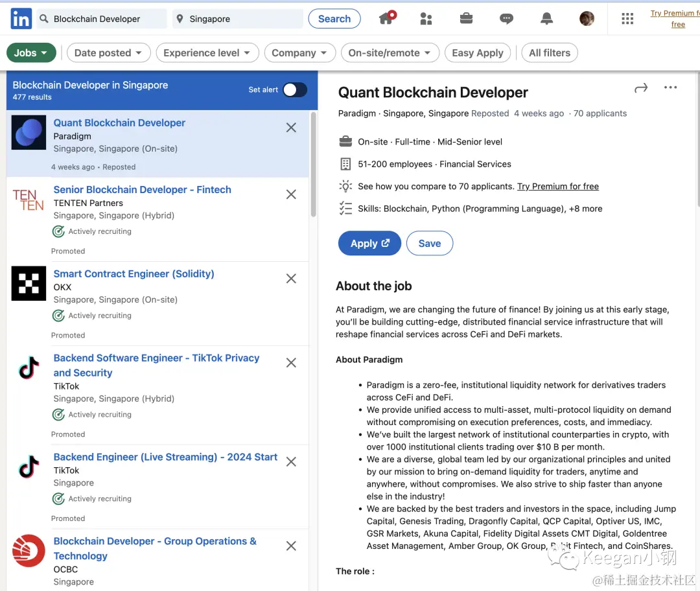Open the Notifications bell icon
700x591 pixels.
(x=546, y=18)
